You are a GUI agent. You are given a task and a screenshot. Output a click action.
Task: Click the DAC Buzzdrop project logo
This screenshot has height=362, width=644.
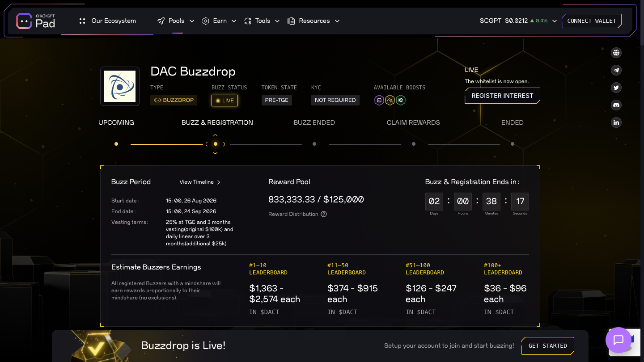pyautogui.click(x=120, y=86)
